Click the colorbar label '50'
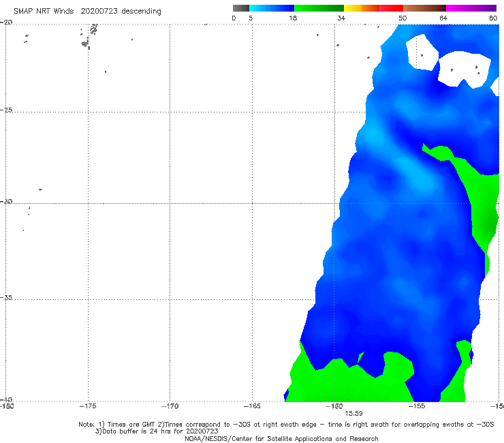 403,18
